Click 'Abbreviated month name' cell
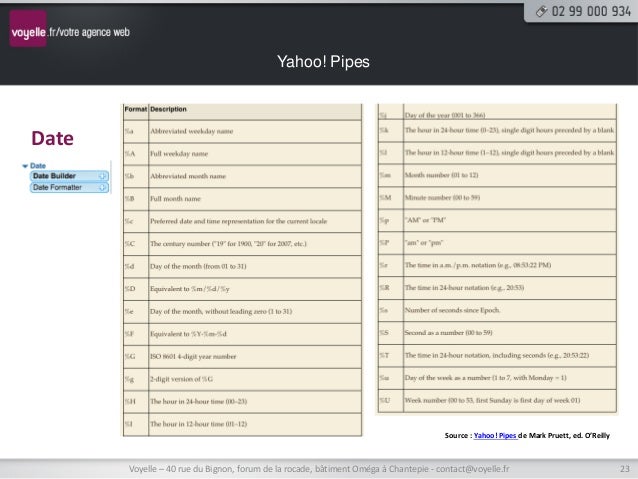 pos(255,176)
